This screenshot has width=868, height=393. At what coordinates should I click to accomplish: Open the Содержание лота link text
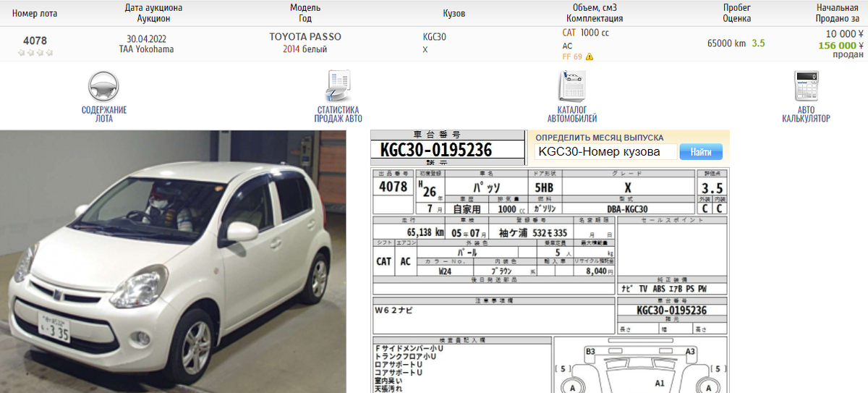point(103,114)
